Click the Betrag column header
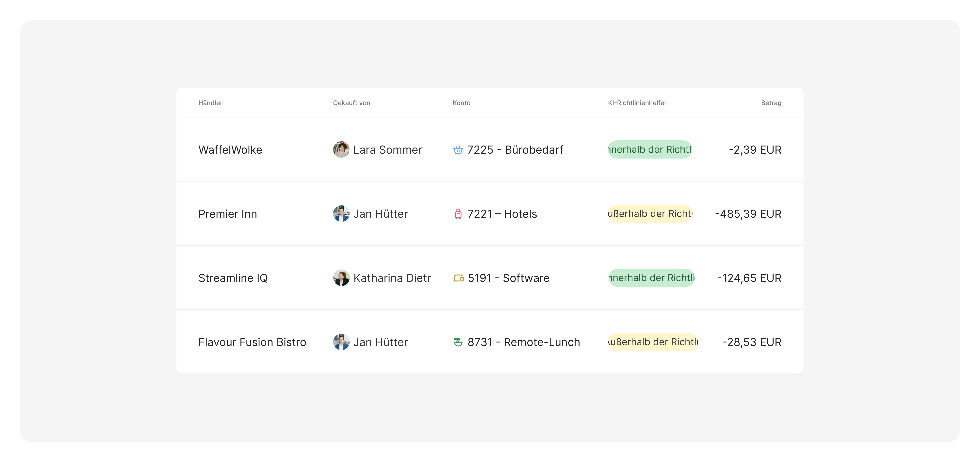This screenshot has height=462, width=980. [x=771, y=103]
